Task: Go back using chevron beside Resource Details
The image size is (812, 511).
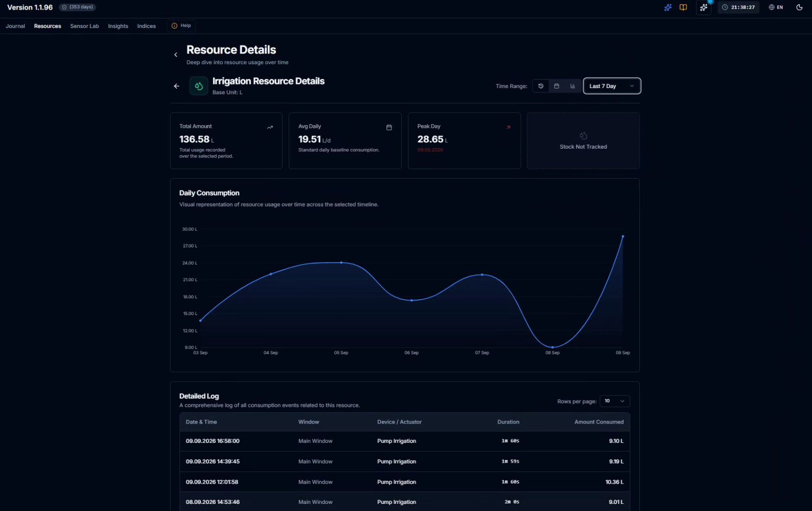Action: 176,54
